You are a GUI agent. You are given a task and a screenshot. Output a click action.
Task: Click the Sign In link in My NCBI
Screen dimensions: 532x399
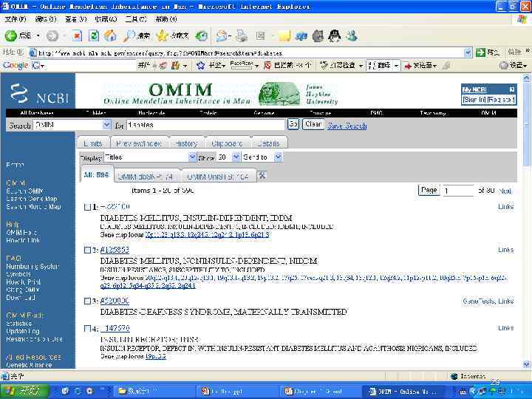coord(474,100)
